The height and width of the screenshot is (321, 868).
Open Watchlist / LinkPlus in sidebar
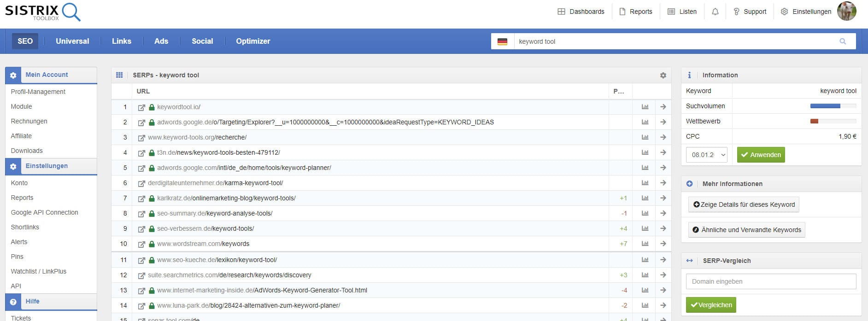[39, 271]
